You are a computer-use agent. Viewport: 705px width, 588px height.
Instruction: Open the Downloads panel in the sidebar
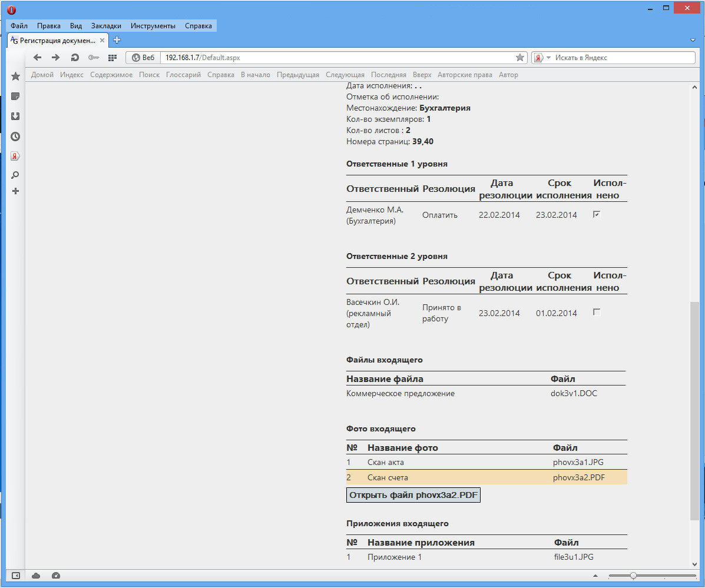coord(16,117)
